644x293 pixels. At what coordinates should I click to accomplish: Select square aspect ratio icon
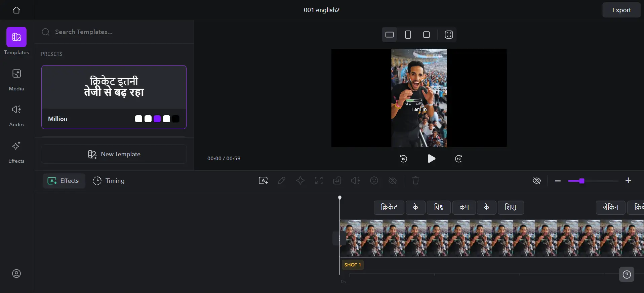coord(427,35)
